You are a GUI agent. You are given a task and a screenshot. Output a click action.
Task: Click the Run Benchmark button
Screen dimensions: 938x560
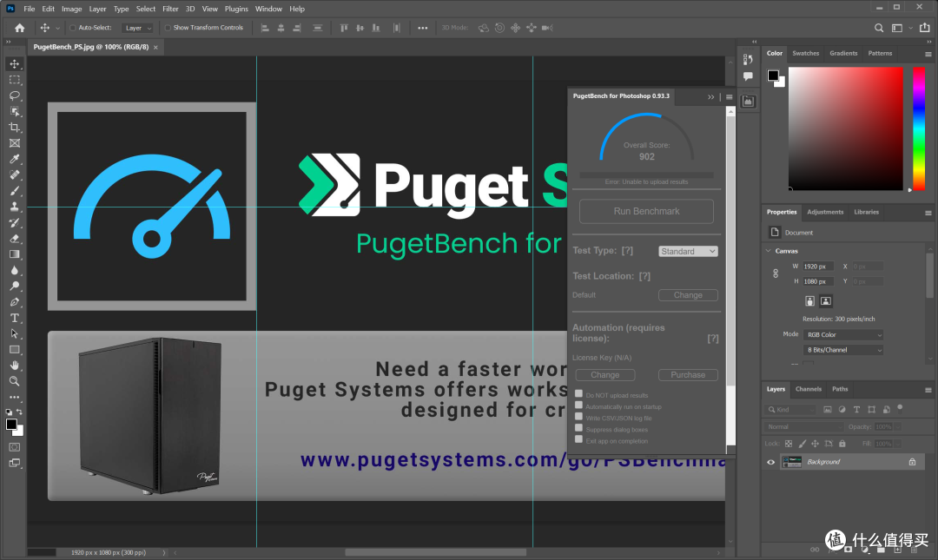[646, 211]
